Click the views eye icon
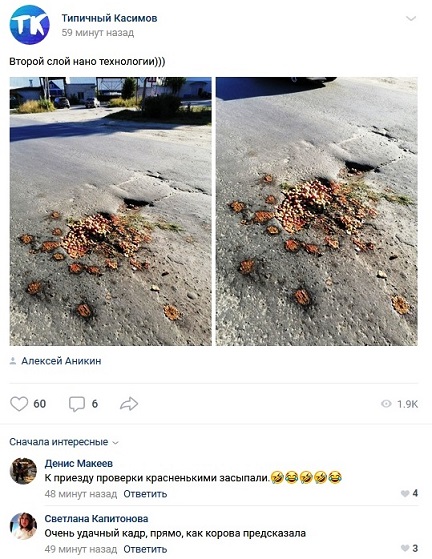 tap(386, 404)
